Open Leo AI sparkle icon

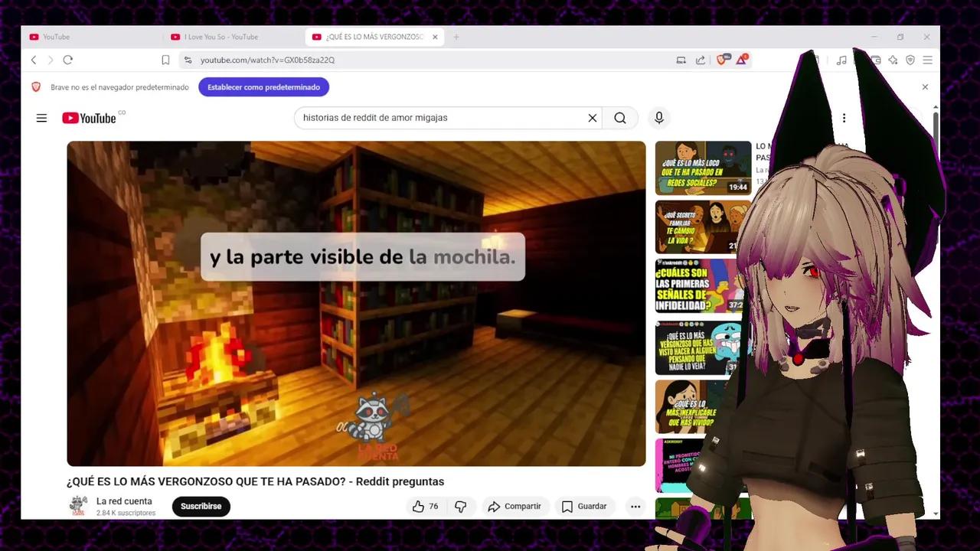[893, 60]
